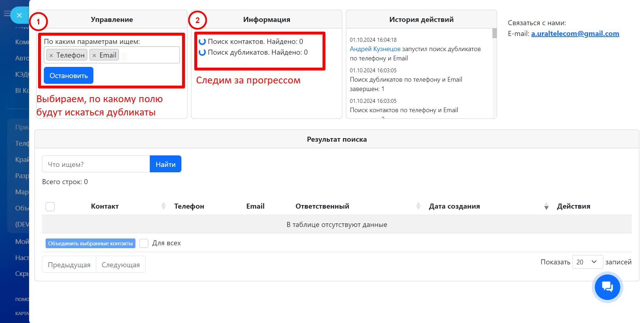Toggle the select-all checkbox in table header
The height and width of the screenshot is (323, 644).
50,206
